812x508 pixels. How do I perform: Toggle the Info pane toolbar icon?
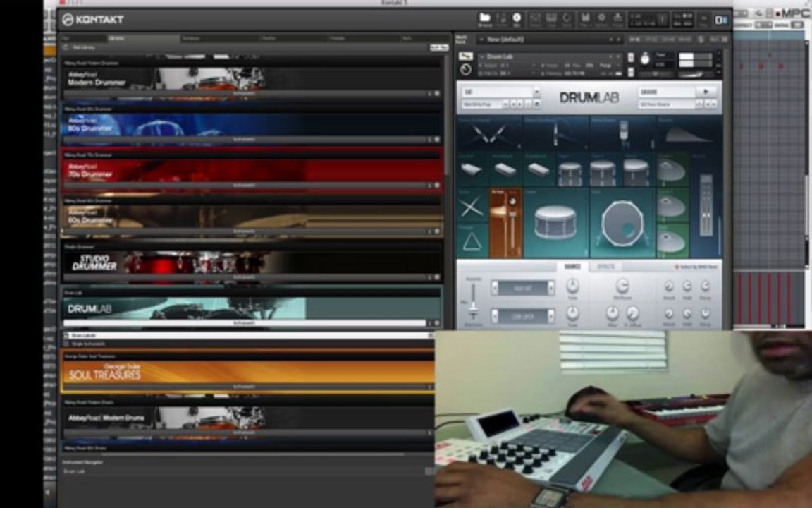(x=516, y=20)
